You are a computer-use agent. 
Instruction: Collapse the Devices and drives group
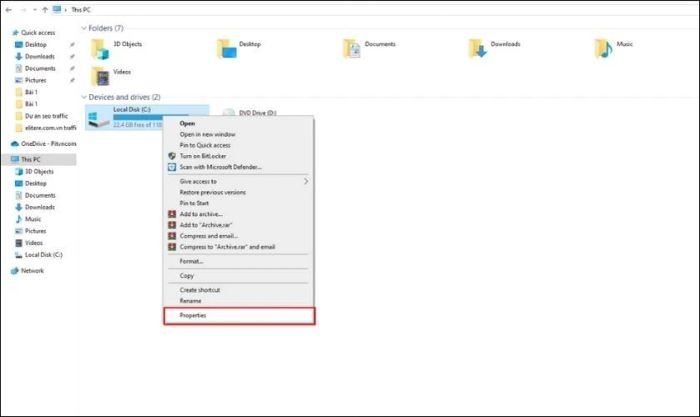click(83, 97)
